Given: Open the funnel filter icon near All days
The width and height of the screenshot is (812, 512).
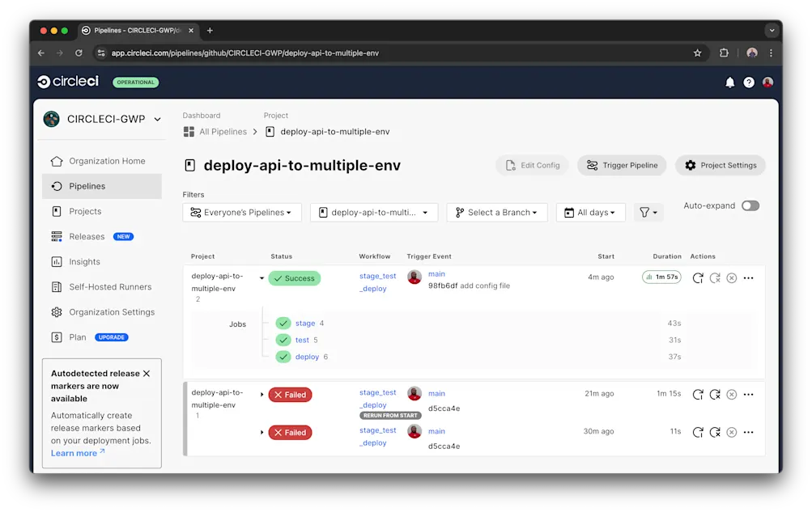Looking at the screenshot, I should 645,211.
